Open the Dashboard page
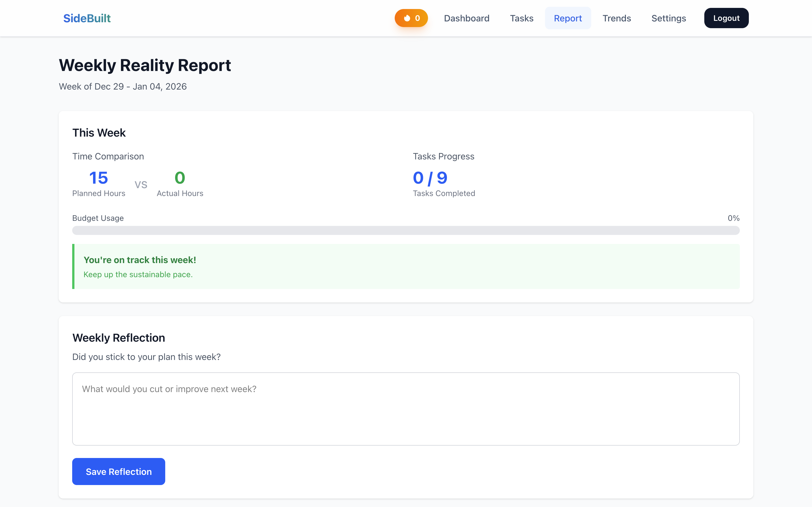 point(466,18)
